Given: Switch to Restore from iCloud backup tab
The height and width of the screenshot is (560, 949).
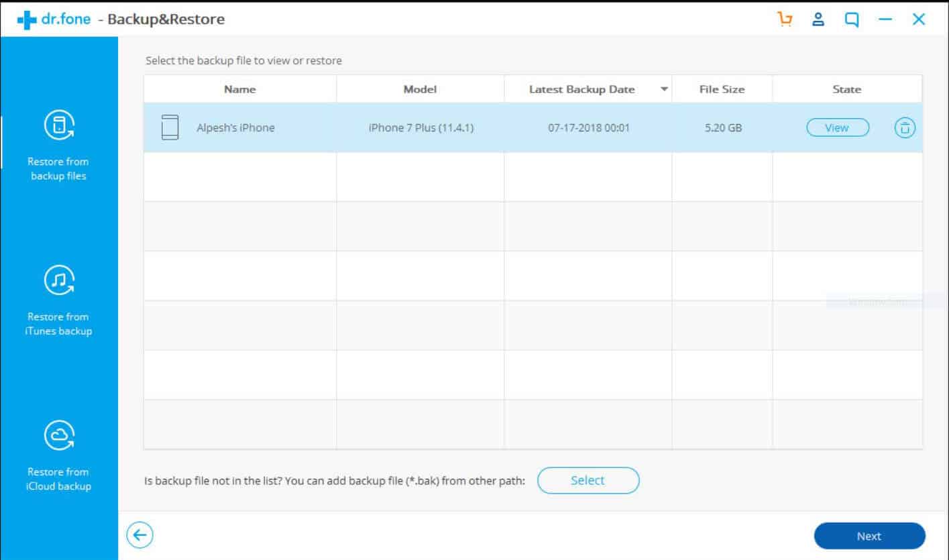Looking at the screenshot, I should point(59,479).
